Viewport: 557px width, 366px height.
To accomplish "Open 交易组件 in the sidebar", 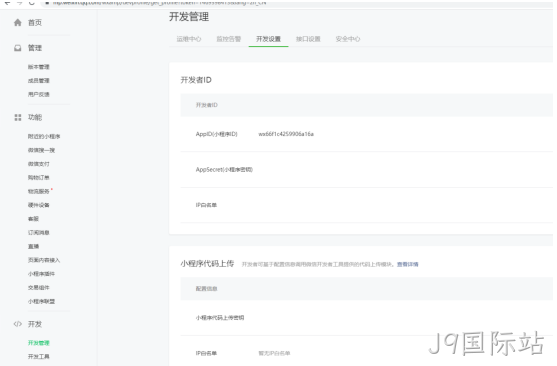I will [39, 288].
